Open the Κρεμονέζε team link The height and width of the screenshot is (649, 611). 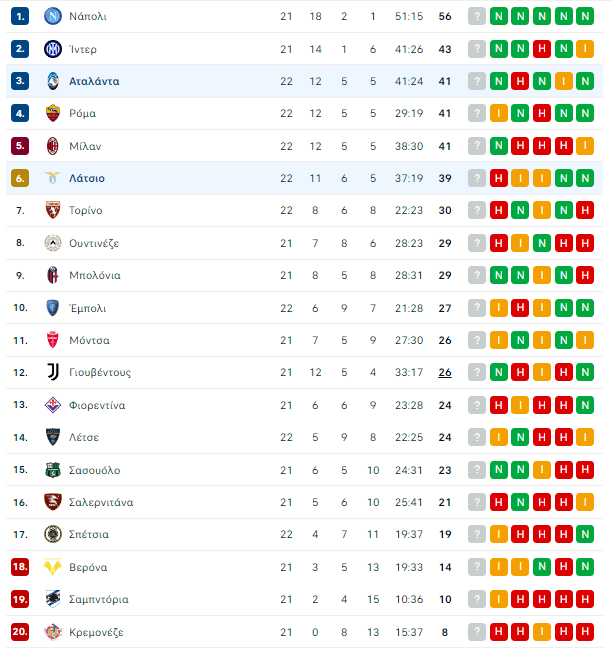click(96, 632)
